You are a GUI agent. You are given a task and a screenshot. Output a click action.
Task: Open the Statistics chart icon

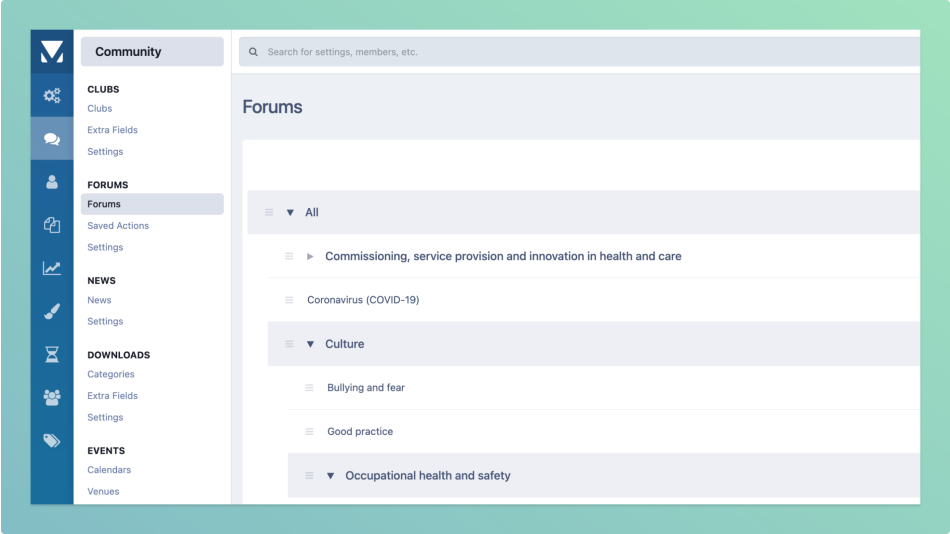[52, 268]
